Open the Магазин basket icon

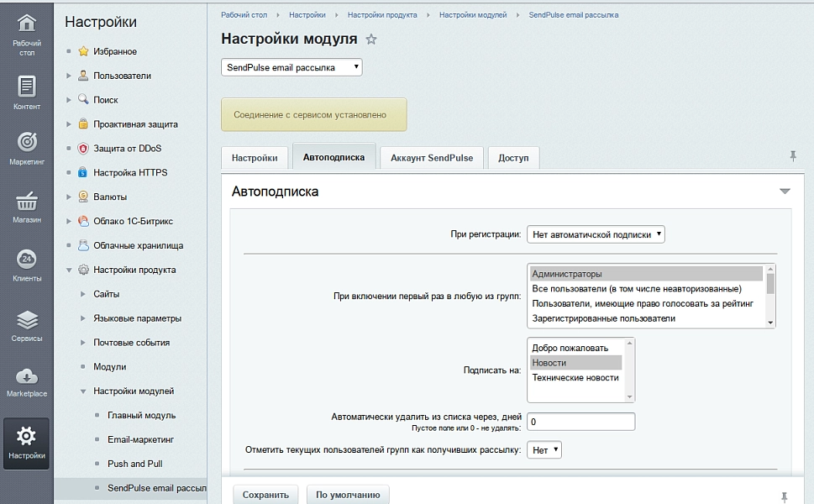[27, 202]
